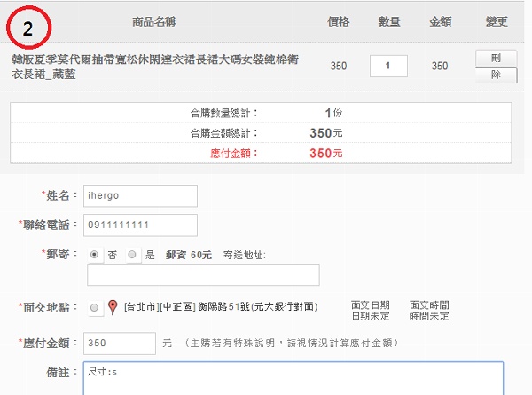Click the 應付金額 input showing 350
The height and width of the screenshot is (395, 532).
coord(120,343)
